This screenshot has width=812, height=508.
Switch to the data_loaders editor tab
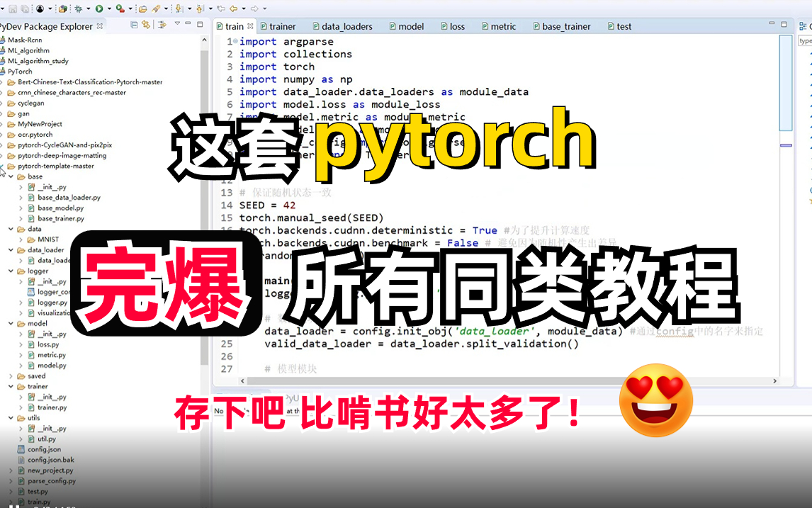click(x=342, y=26)
